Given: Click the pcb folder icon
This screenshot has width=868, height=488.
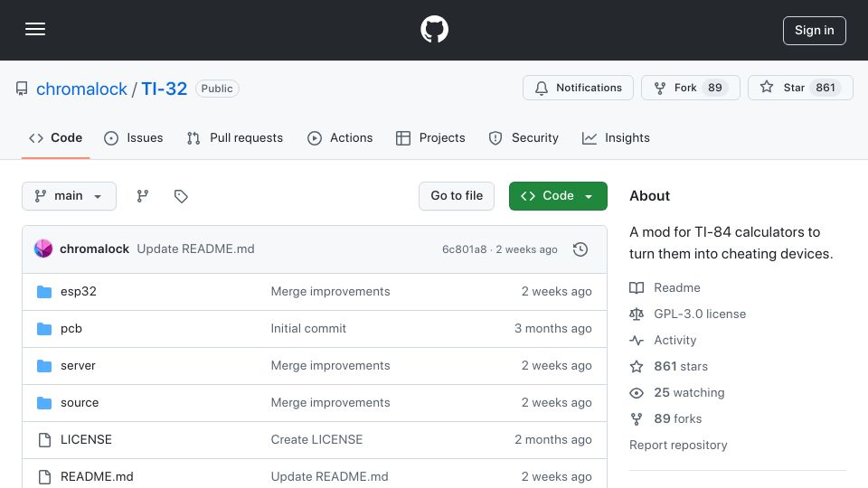Looking at the screenshot, I should pyautogui.click(x=44, y=329).
